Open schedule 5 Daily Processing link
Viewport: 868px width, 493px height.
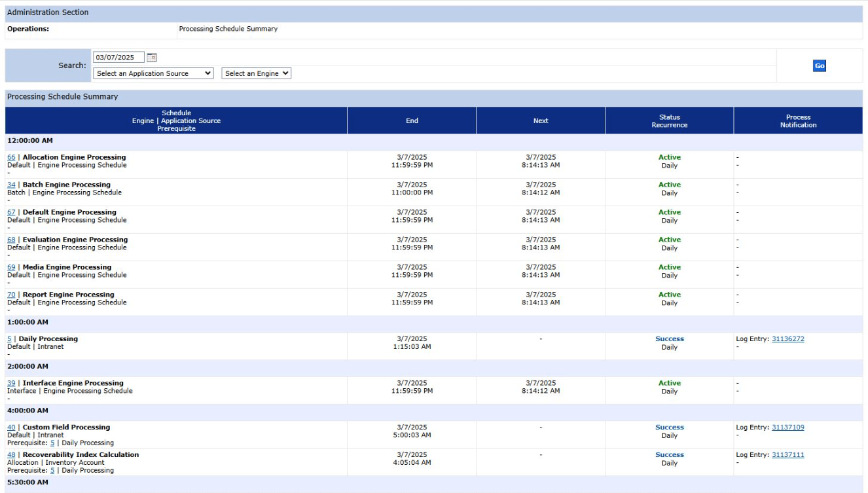click(9, 339)
